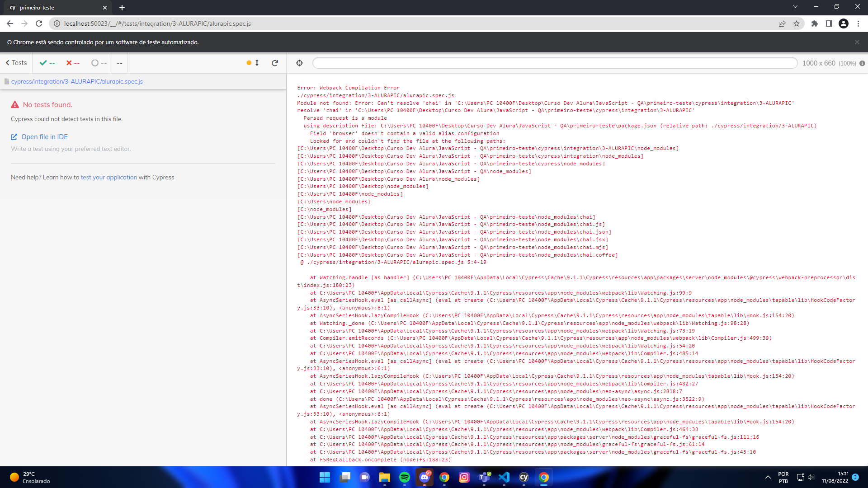Open the tab search dropdown arrow
Screen dimensions: 868x488
pyautogui.click(x=795, y=7)
